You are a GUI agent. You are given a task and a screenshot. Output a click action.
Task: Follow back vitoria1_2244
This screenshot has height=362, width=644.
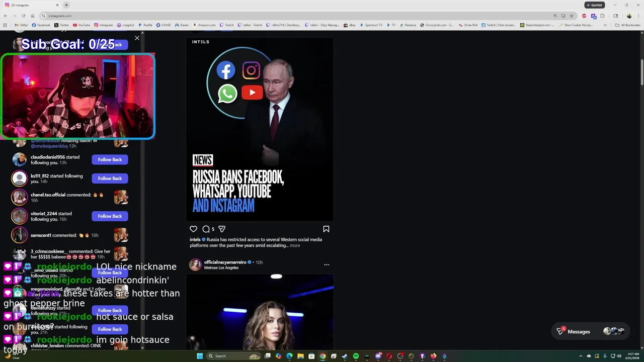pyautogui.click(x=110, y=216)
